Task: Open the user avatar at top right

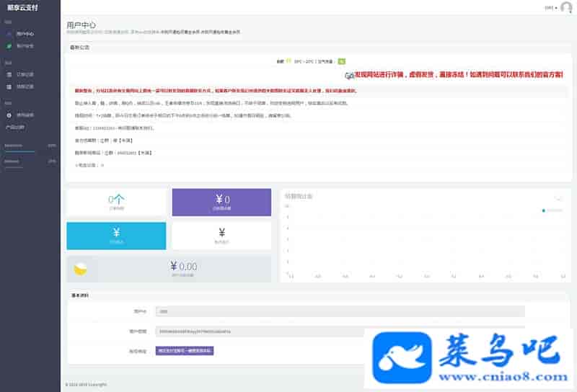Action: coord(566,7)
